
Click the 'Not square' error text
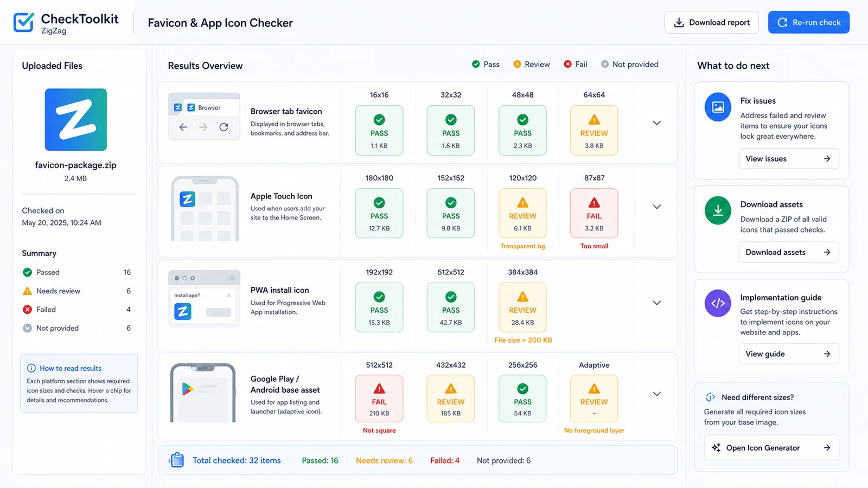click(x=379, y=431)
